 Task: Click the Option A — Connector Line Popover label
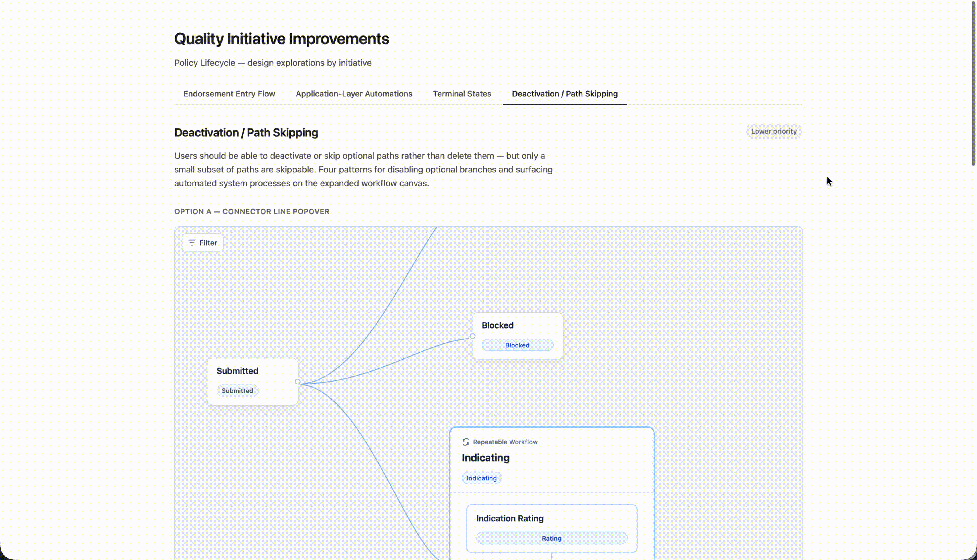pos(252,211)
